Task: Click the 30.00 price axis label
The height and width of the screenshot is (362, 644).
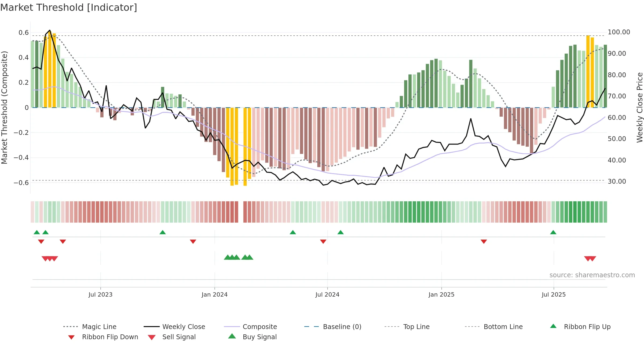Action: (x=617, y=182)
